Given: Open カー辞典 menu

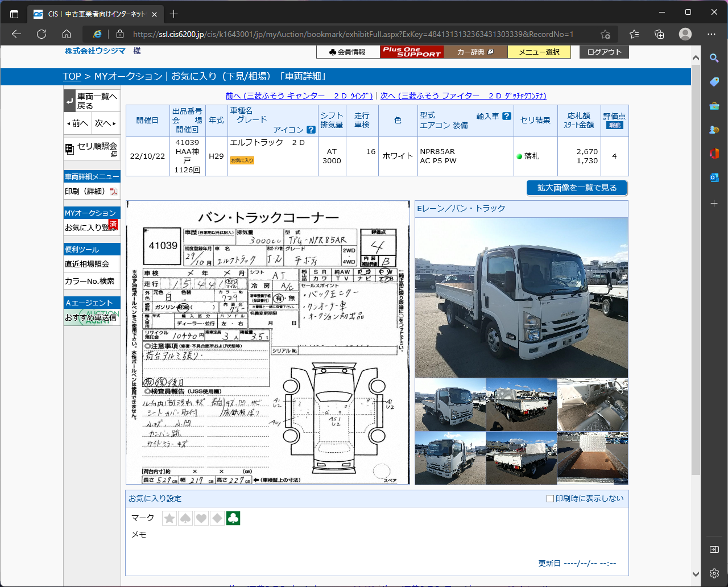Looking at the screenshot, I should point(475,52).
